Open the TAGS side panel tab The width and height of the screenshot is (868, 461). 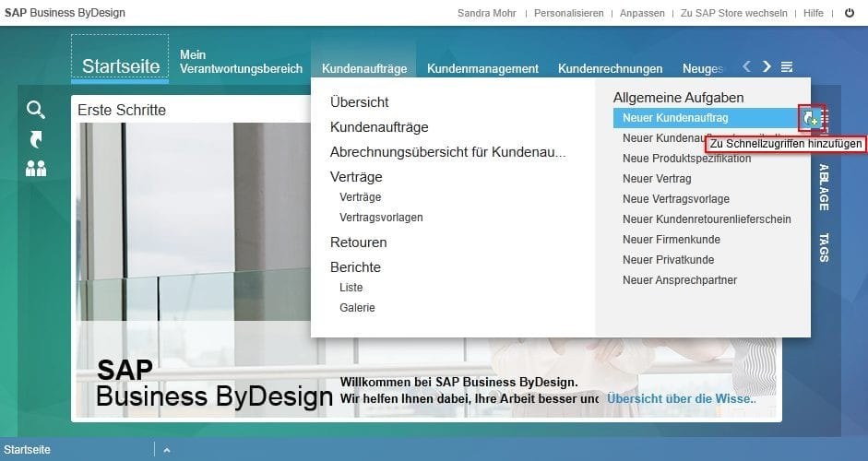(824, 247)
